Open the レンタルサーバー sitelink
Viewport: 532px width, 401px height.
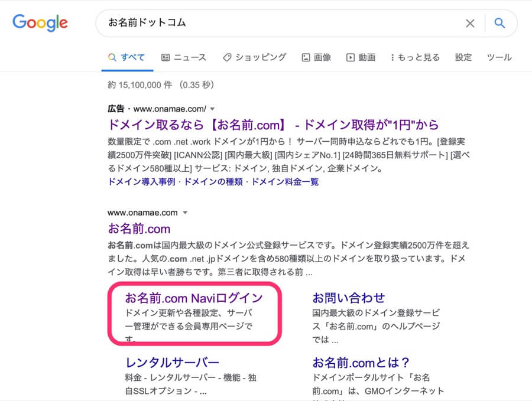pyautogui.click(x=172, y=362)
